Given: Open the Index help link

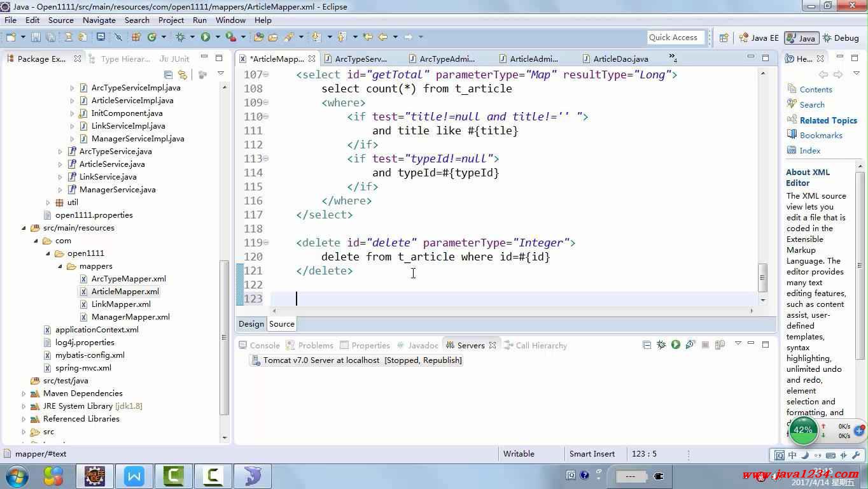Looking at the screenshot, I should pos(810,151).
